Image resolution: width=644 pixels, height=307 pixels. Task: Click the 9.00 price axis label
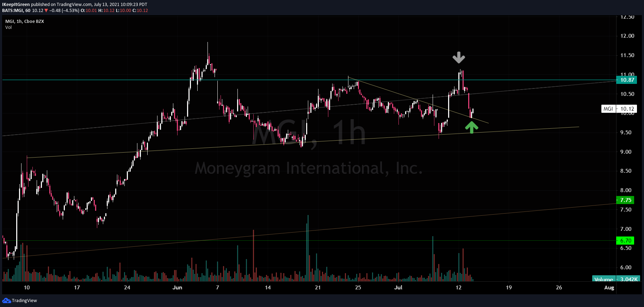pyautogui.click(x=626, y=152)
